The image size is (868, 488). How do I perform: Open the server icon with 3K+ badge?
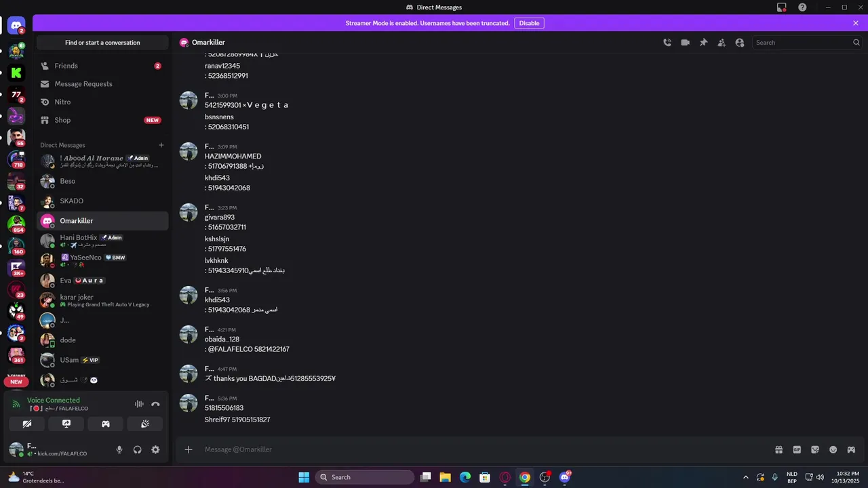(16, 268)
